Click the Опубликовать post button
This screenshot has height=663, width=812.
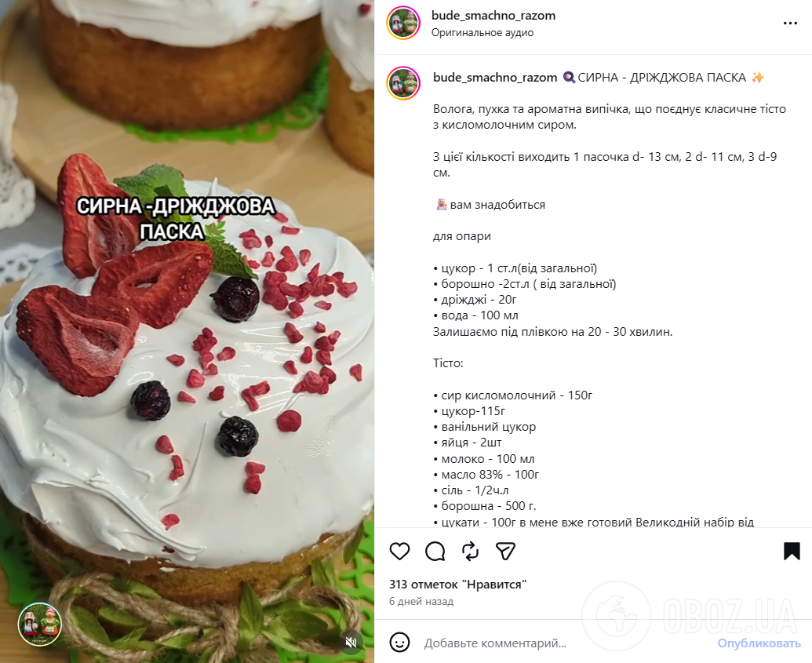[x=759, y=643]
